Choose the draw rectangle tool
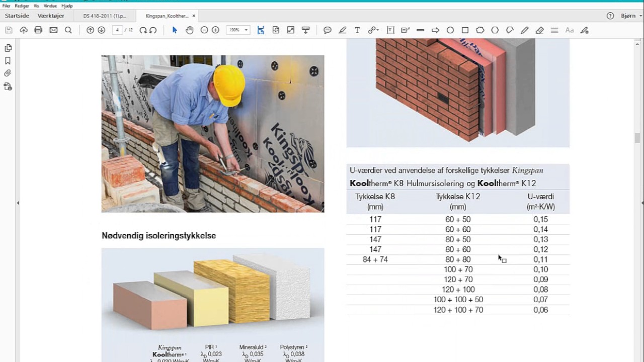Image resolution: width=644 pixels, height=362 pixels. [465, 30]
